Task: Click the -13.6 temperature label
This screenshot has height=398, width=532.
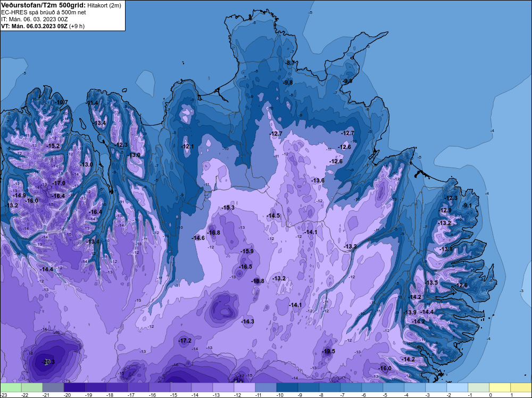Action: click(x=318, y=180)
